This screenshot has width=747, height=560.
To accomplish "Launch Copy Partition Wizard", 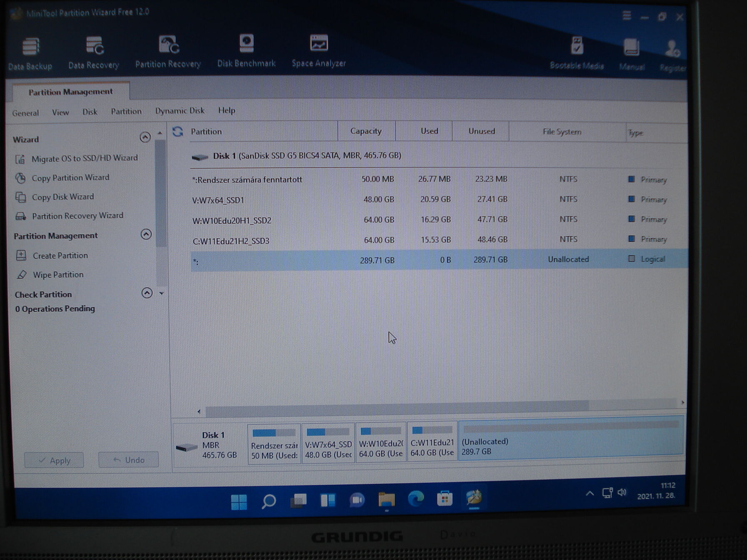I will coord(62,178).
